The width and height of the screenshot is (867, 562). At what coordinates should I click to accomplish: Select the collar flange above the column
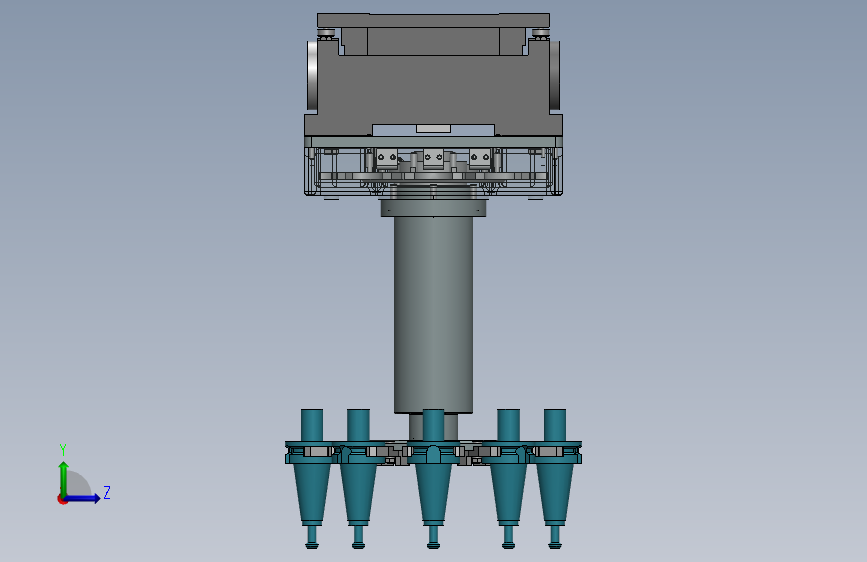pos(433,208)
